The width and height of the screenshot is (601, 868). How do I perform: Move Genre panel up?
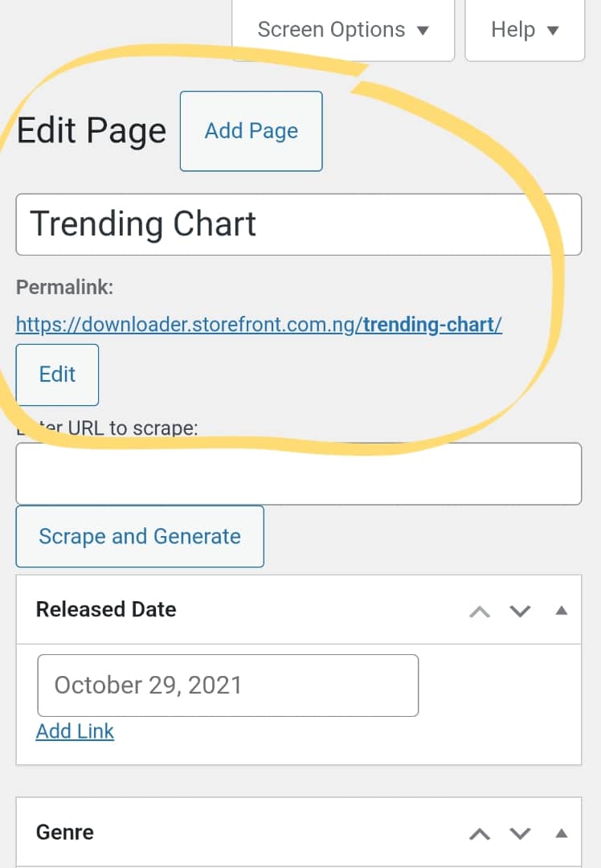click(x=479, y=833)
